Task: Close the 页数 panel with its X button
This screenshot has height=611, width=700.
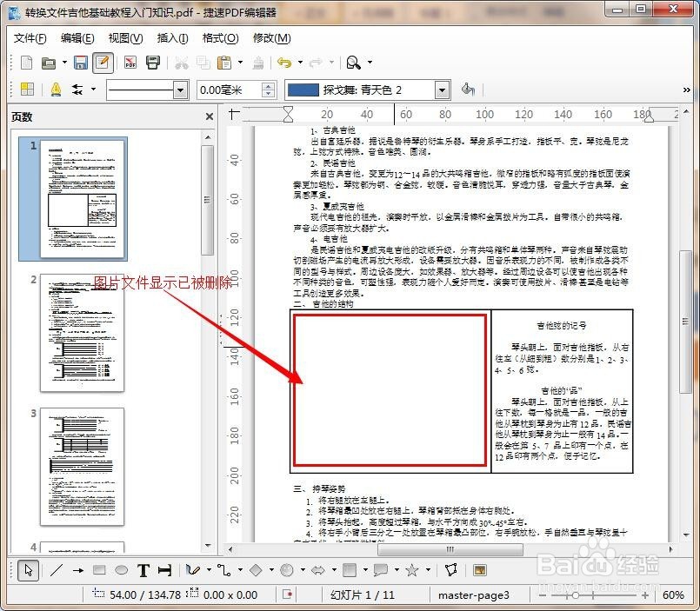Action: (x=208, y=116)
